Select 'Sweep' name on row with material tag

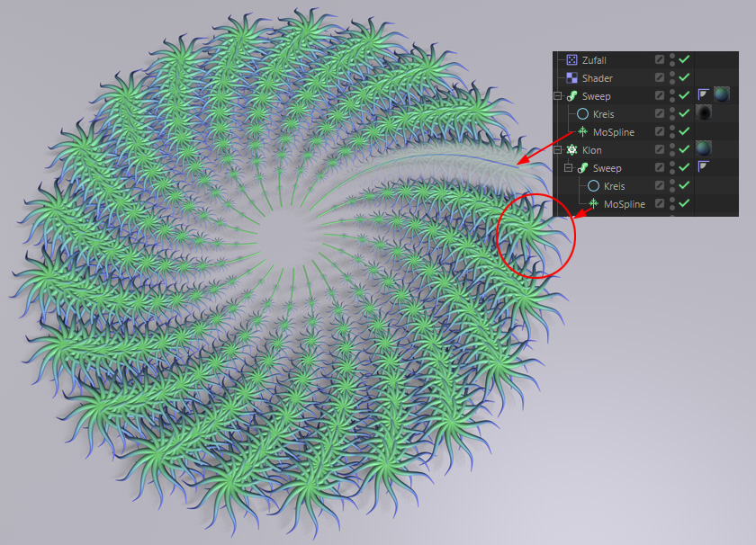[x=597, y=96]
